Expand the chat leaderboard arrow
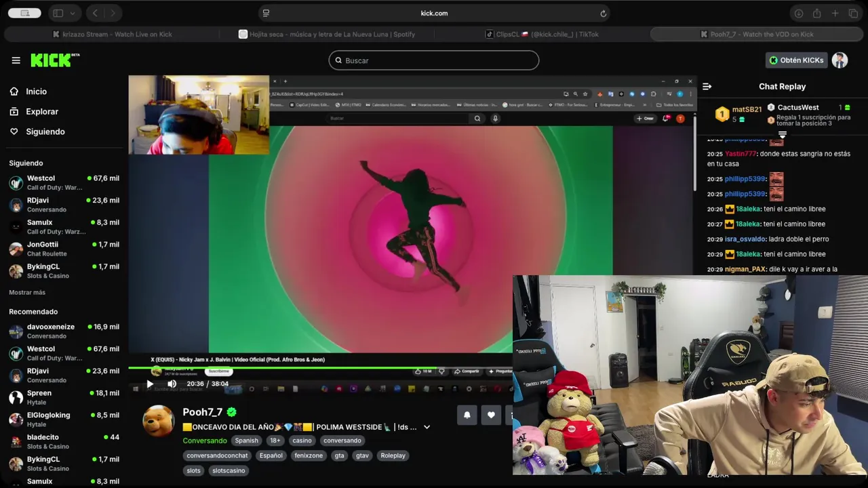Screen dimensions: 868x488 [x=782, y=135]
